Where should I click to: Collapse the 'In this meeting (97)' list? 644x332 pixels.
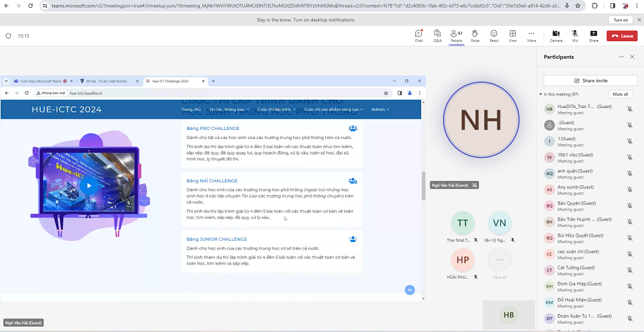pos(541,94)
